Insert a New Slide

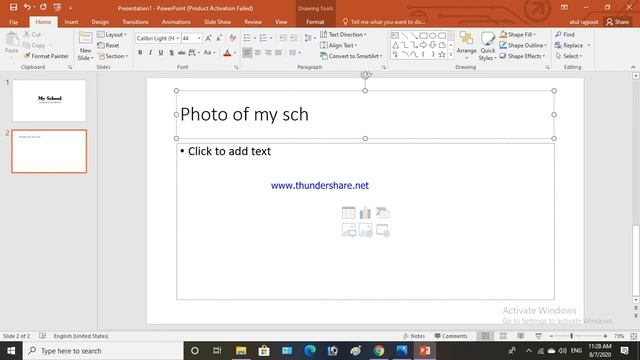85,46
